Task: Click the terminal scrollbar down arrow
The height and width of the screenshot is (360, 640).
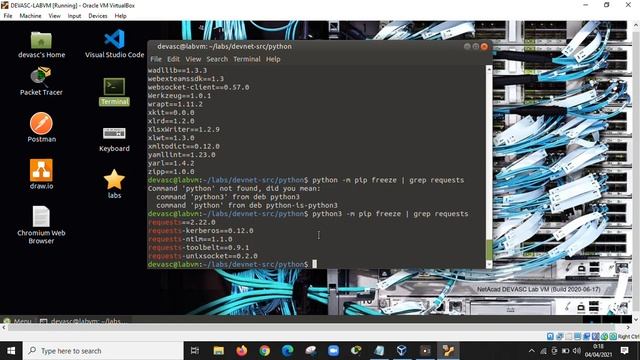Action: click(489, 264)
